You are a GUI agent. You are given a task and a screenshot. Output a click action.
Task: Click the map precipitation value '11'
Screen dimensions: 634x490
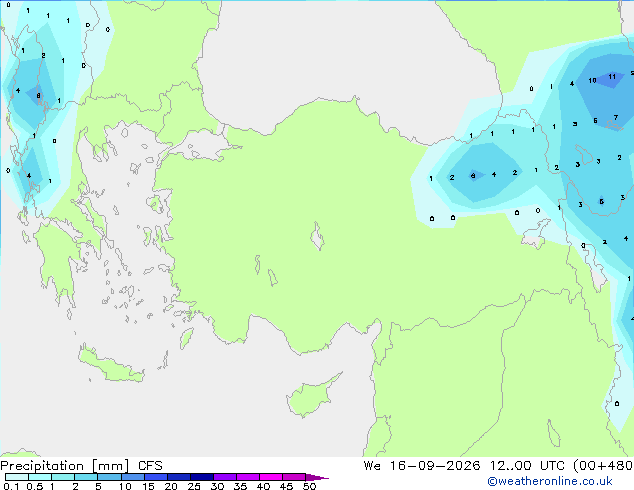click(x=612, y=76)
